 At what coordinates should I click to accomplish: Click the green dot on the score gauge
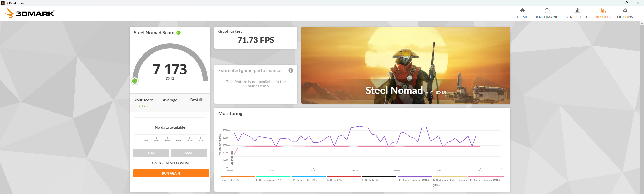[135, 81]
